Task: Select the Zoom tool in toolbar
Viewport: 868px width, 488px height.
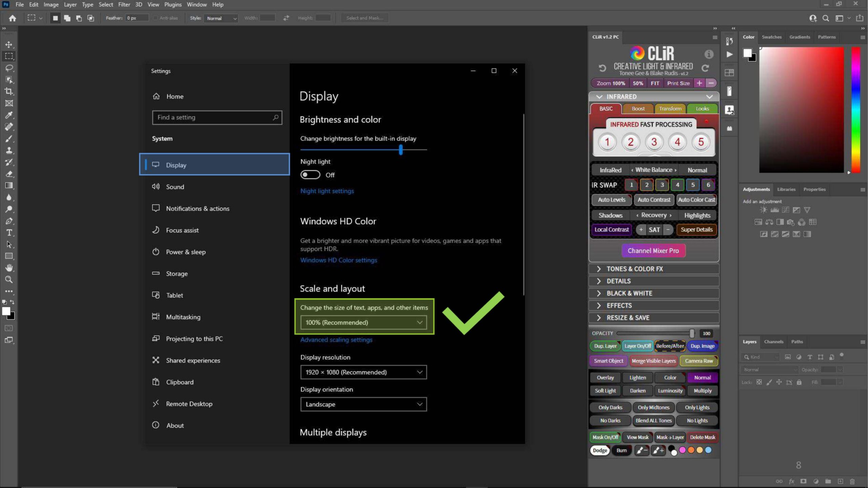Action: 9,280
